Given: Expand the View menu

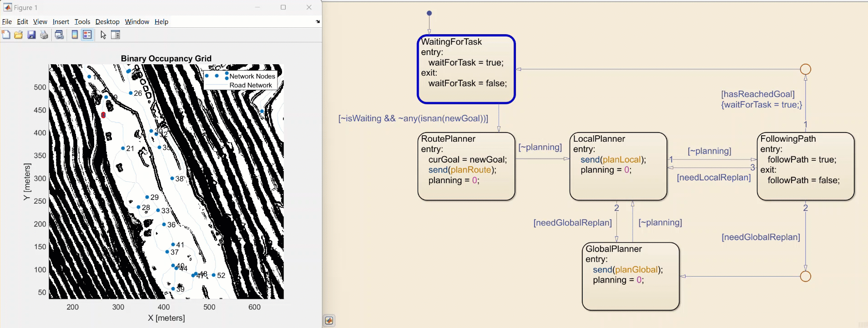Looking at the screenshot, I should coord(40,21).
